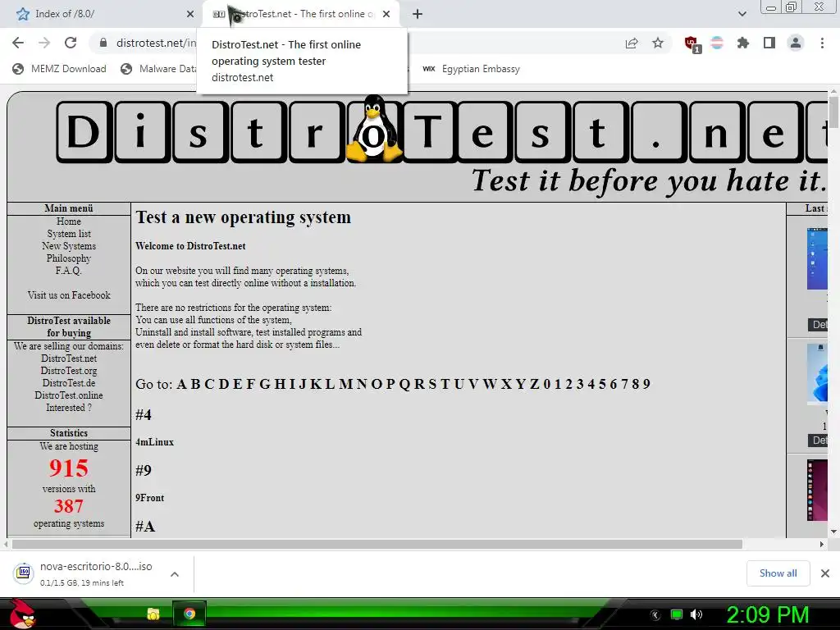Open the file explorer taskbar icon
The width and height of the screenshot is (840, 630).
pyautogui.click(x=153, y=614)
